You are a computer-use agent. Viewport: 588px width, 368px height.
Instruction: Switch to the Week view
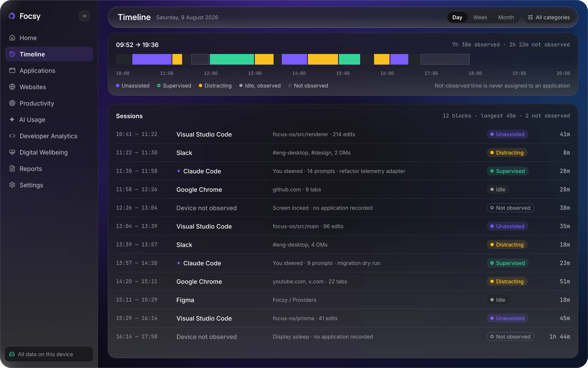coord(480,17)
